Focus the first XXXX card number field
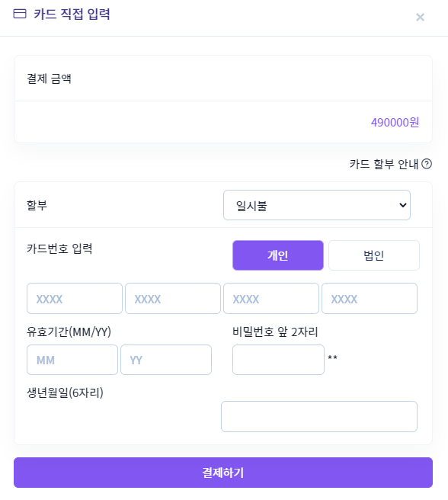 click(75, 299)
